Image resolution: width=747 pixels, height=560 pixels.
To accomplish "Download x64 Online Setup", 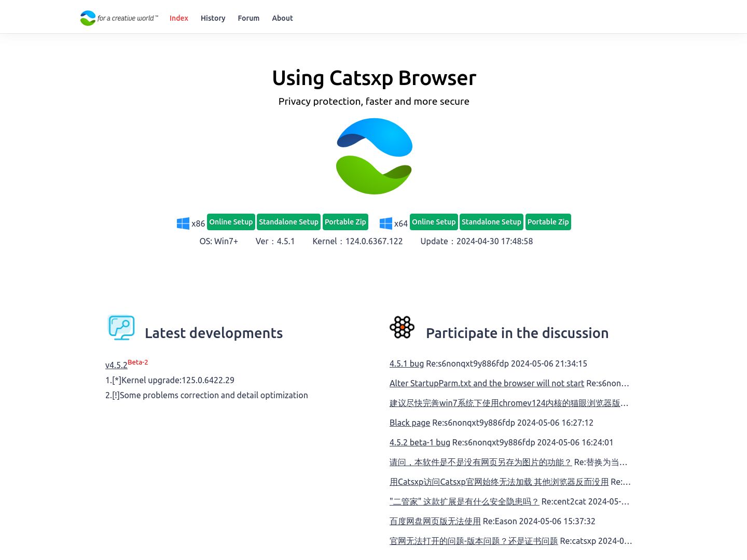I will pos(434,222).
